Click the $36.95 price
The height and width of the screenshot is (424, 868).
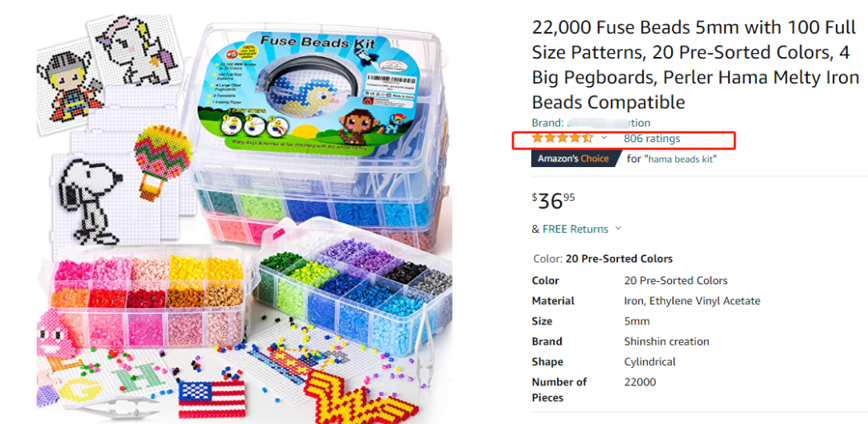tap(554, 199)
